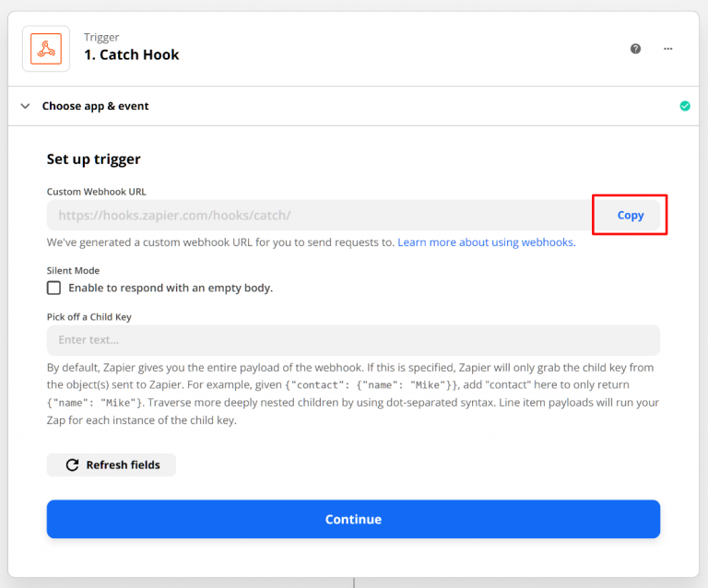The image size is (708, 588).
Task: Collapse section using the chevron arrow
Action: [25, 106]
